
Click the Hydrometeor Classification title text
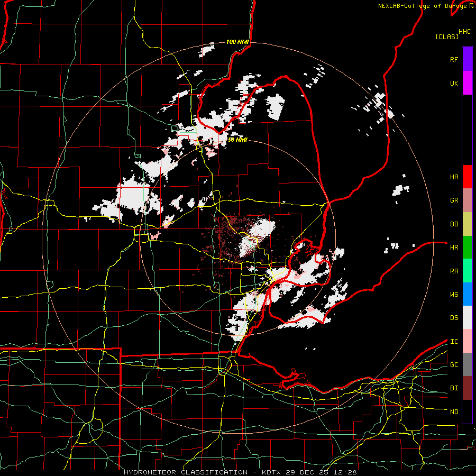[186, 472]
